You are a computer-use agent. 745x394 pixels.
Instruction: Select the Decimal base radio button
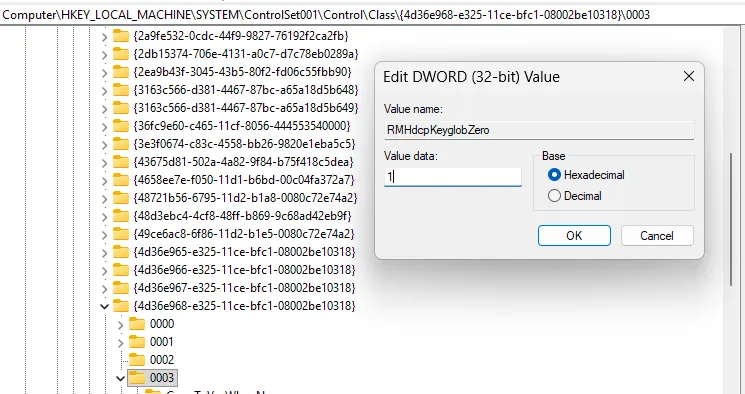click(554, 196)
